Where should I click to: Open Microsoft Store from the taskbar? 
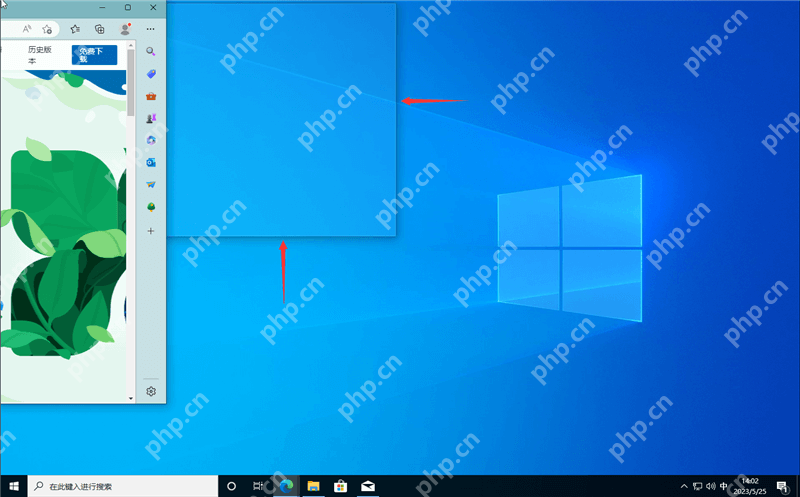coord(340,486)
